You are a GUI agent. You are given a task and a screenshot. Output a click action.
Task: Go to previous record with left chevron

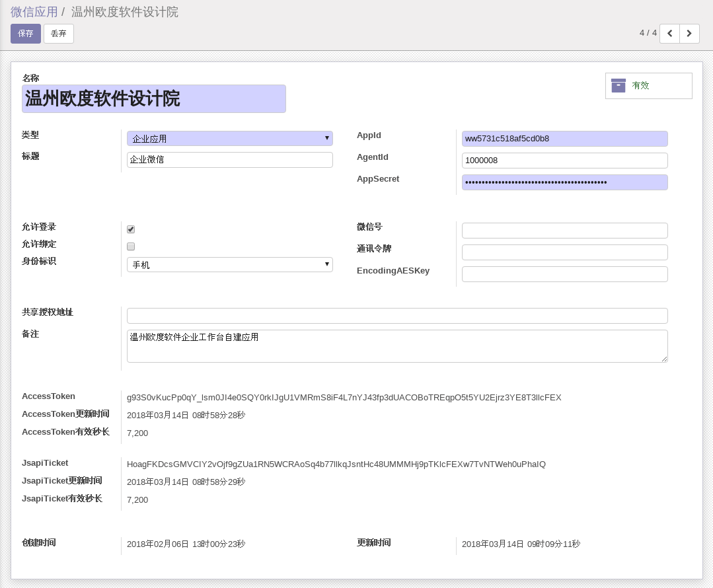pos(669,33)
